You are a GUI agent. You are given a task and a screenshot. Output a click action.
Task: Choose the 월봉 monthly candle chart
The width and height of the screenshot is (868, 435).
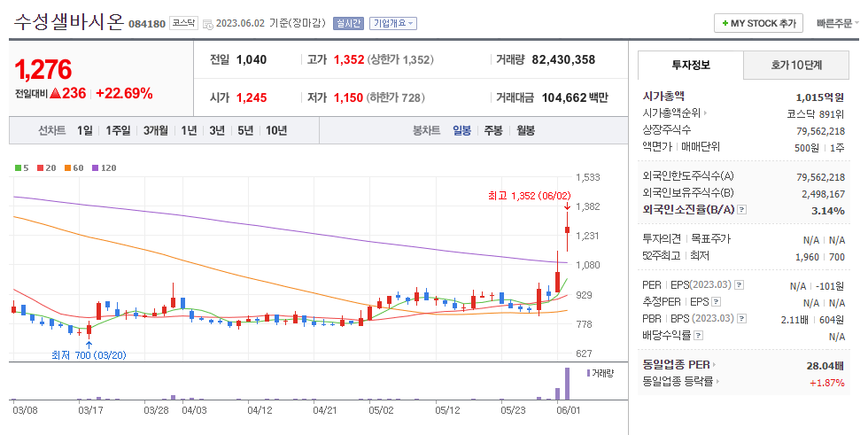(x=525, y=130)
